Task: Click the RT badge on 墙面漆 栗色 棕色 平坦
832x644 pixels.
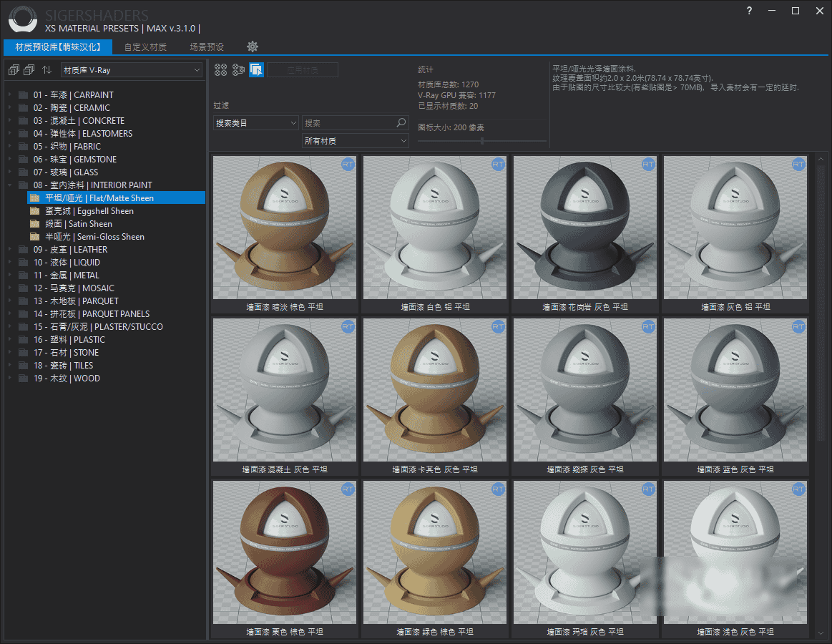Action: [x=348, y=489]
